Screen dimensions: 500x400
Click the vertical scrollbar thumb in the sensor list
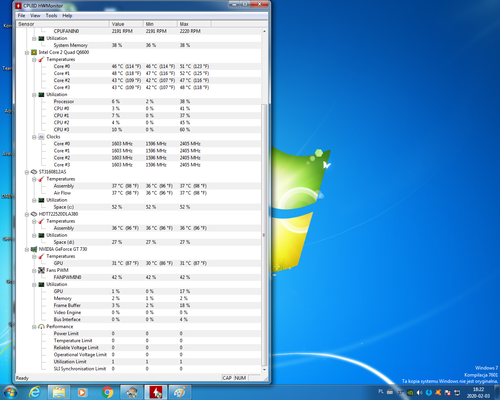coord(264,235)
